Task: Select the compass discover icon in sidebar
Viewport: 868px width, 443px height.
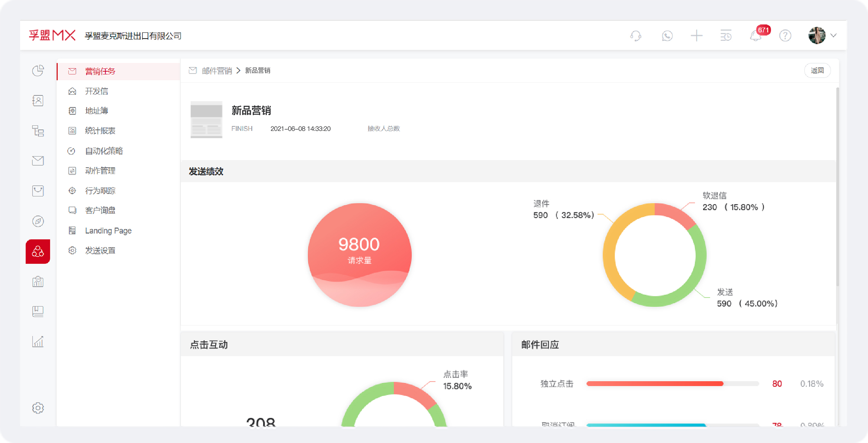Action: (x=38, y=221)
